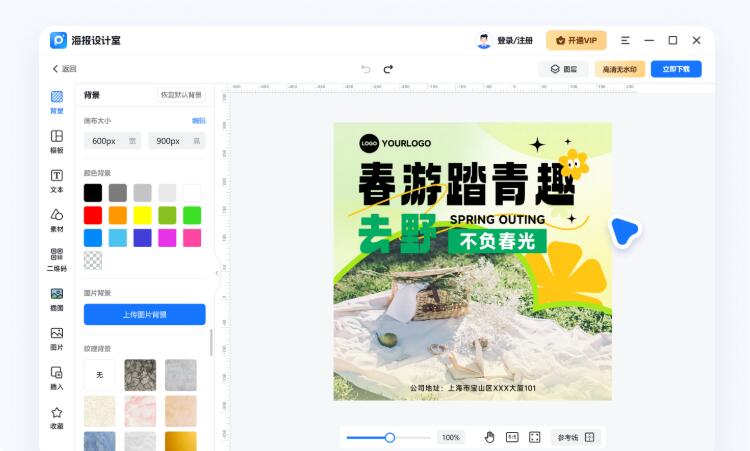750x451 pixels.
Task: Open the 图层 layers panel button
Action: click(563, 69)
